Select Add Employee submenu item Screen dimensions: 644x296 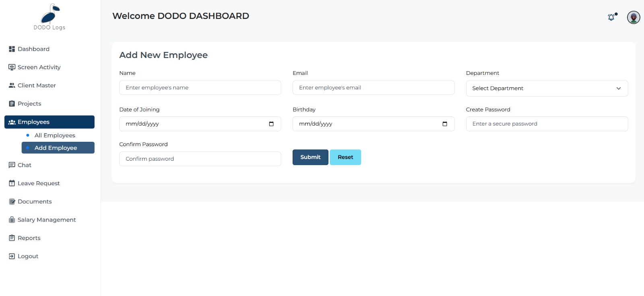pos(56,148)
